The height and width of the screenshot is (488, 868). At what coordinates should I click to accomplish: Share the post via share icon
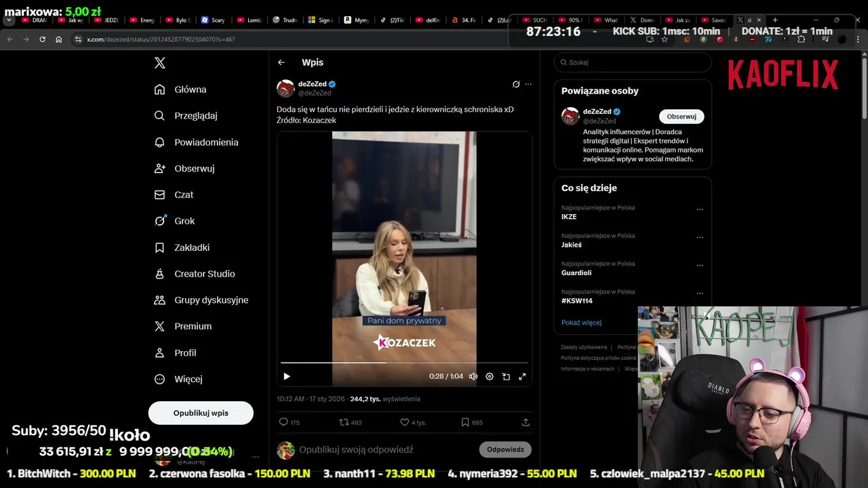526,422
